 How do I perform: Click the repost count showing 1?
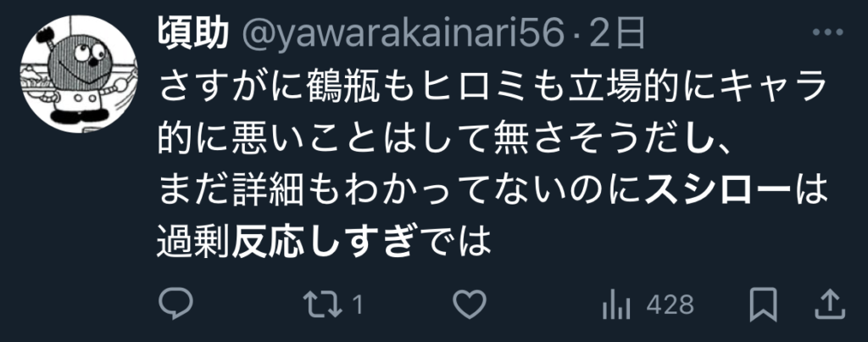click(357, 305)
